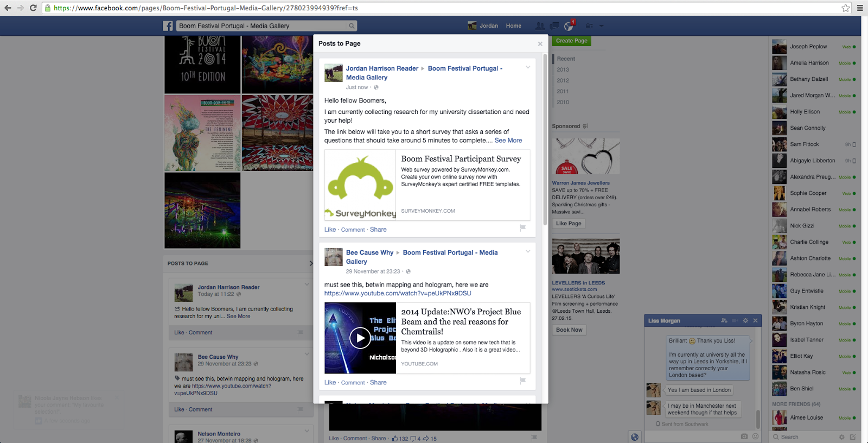Screen dimensions: 868x443
Task: Open messages icon in top bar
Action: pyautogui.click(x=554, y=26)
